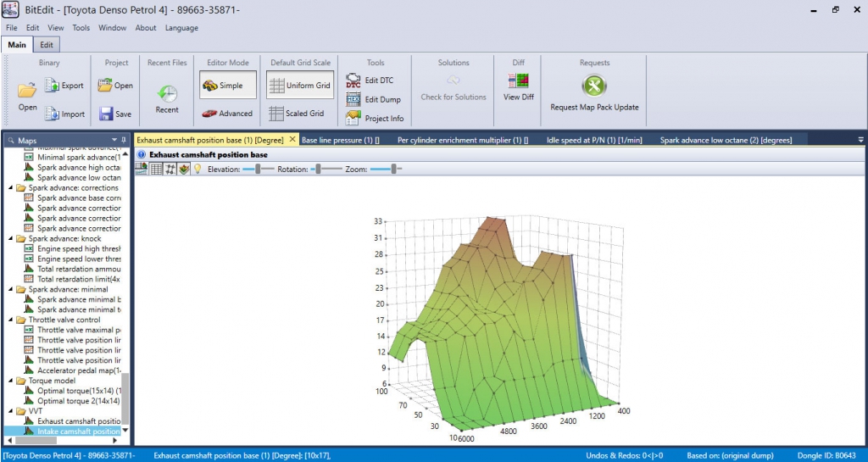868x462 pixels.
Task: Select Optimal torque 2(14x14) map
Action: point(73,401)
